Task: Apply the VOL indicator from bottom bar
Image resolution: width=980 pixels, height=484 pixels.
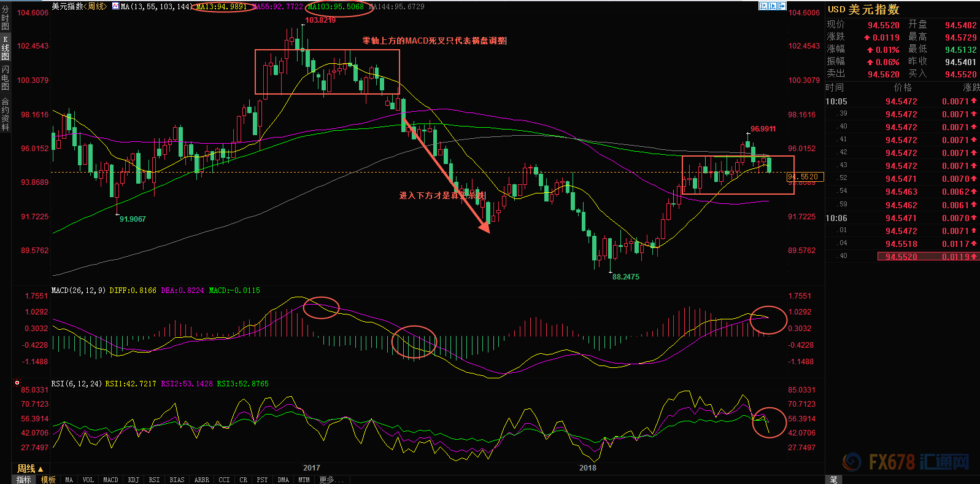Action: pos(88,480)
